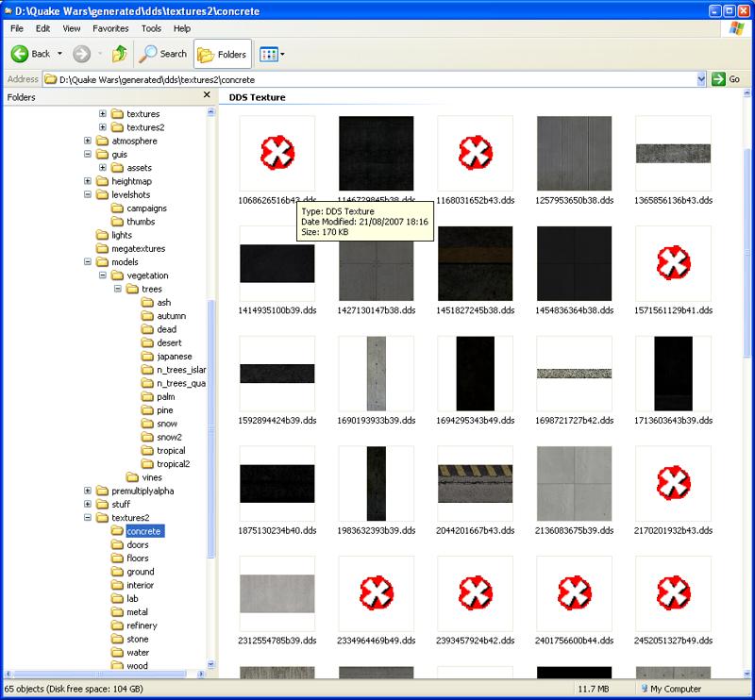
Task: Select the interior folder in tree
Action: pyautogui.click(x=140, y=585)
